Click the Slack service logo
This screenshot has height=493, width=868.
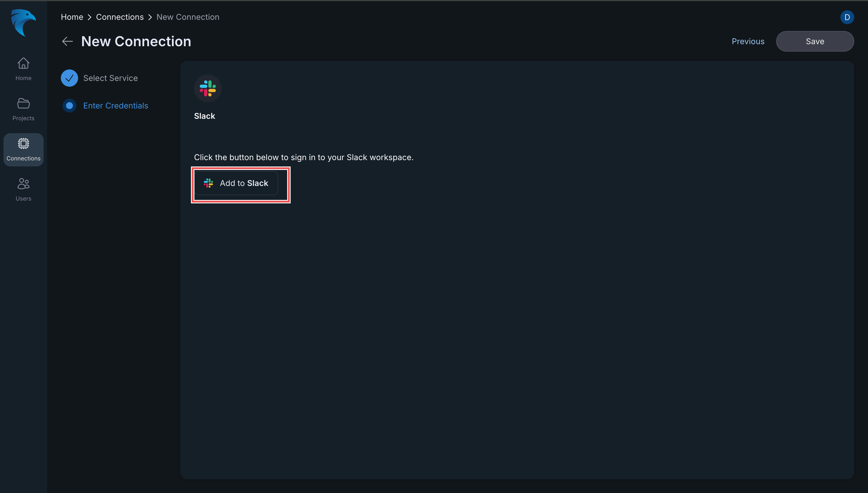[207, 88]
